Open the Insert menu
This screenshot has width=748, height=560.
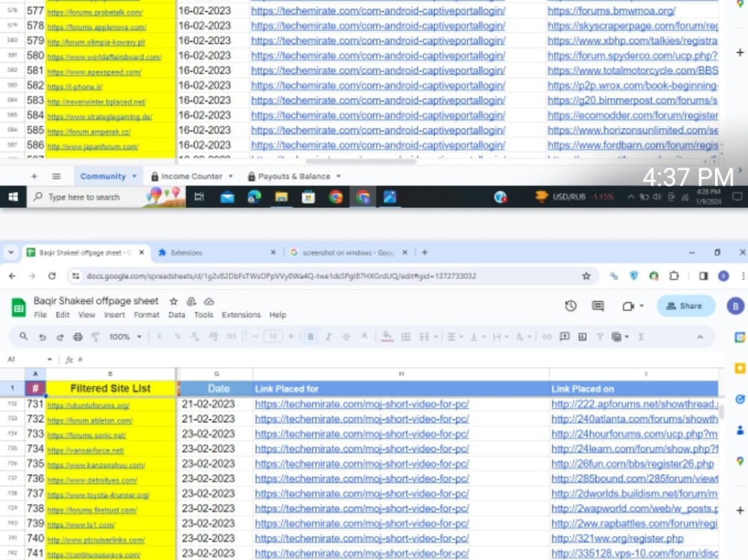[114, 315]
